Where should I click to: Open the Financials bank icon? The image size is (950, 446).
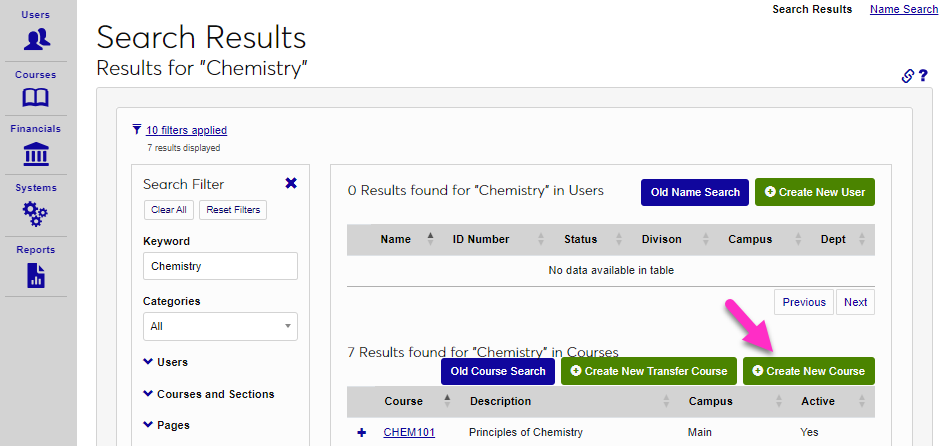pos(36,154)
